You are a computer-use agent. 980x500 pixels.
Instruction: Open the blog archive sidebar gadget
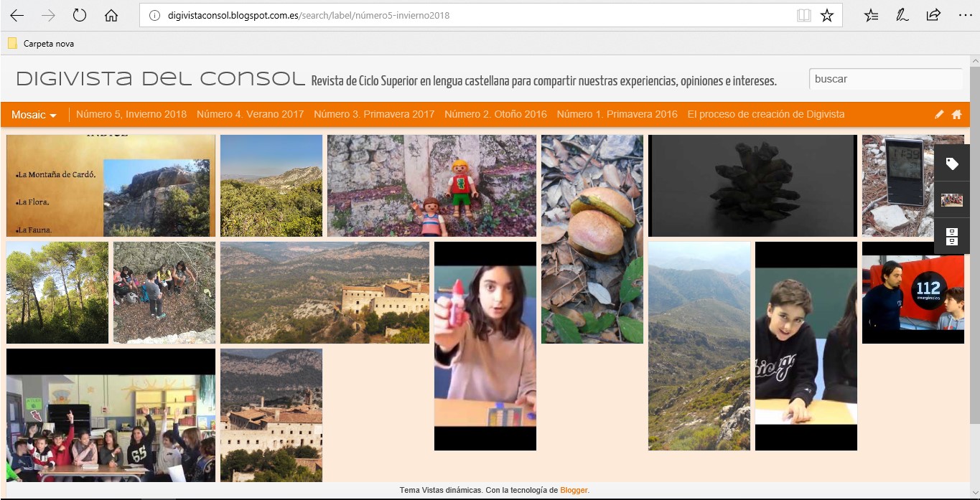(952, 236)
